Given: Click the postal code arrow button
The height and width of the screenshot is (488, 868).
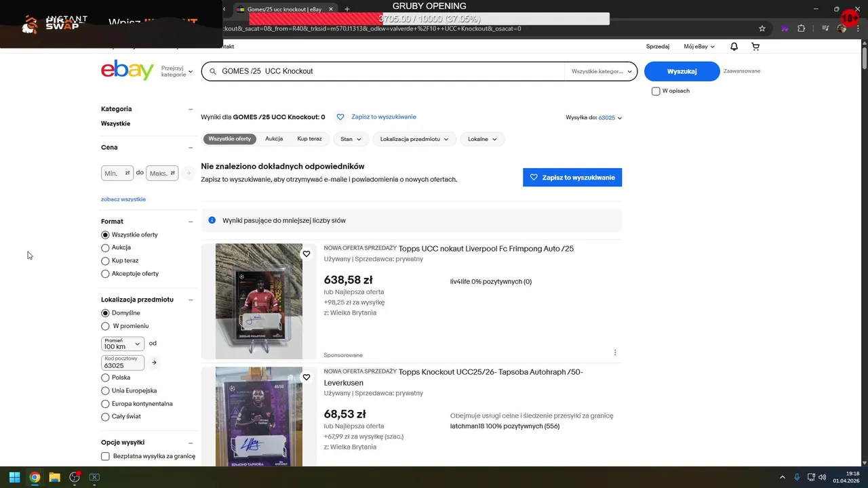Looking at the screenshot, I should 154,363.
